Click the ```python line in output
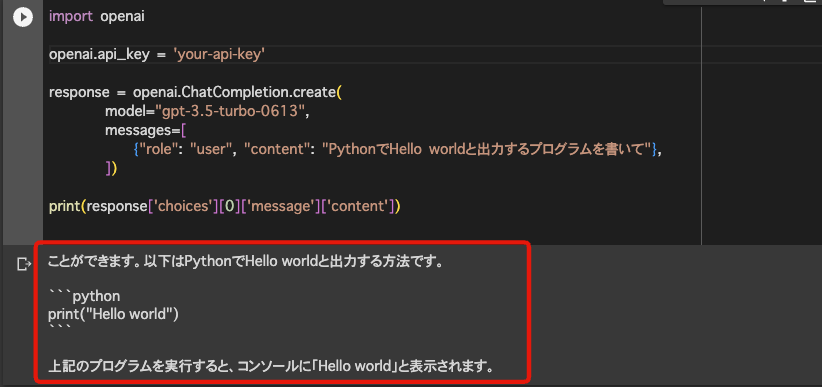Image resolution: width=822 pixels, height=387 pixels. pos(84,296)
